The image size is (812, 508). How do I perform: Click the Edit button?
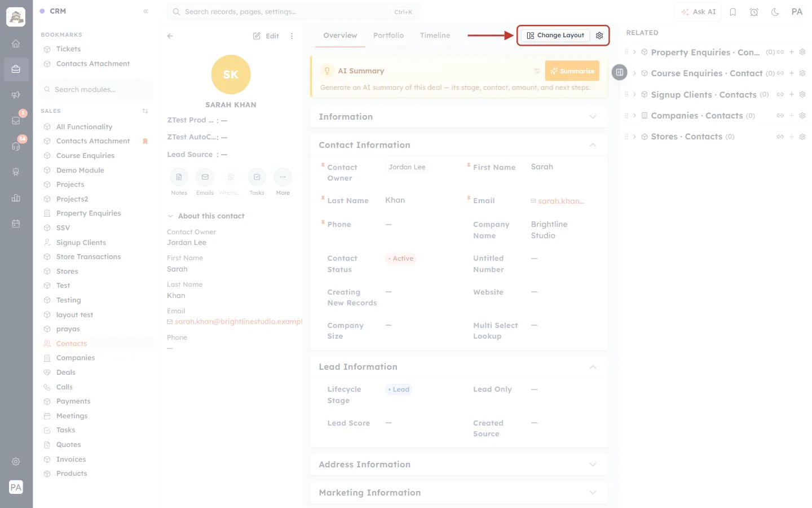tap(266, 36)
